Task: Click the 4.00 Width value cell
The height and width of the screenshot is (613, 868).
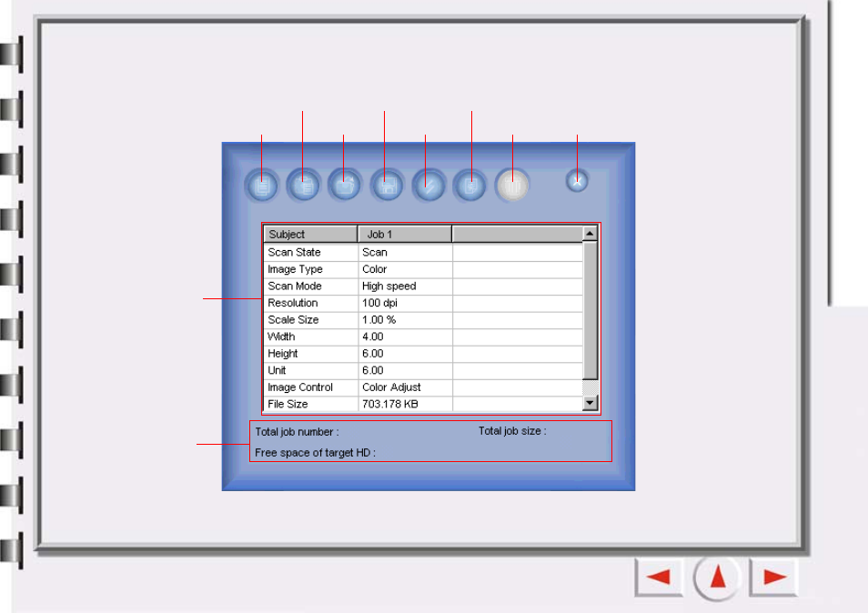Action: [x=405, y=337]
